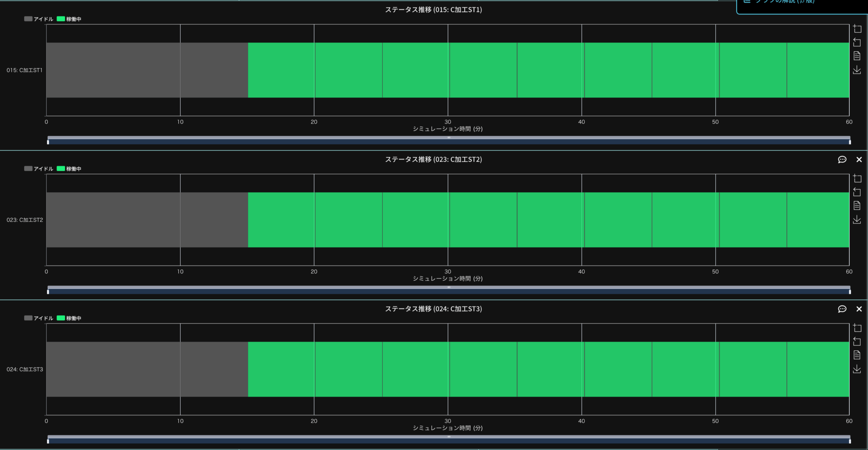Open data view icon on C加工ST2 chart
The image size is (868, 450).
[x=857, y=206]
